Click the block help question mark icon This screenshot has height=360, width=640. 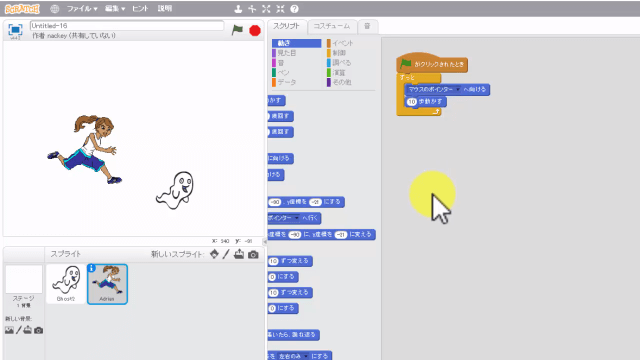pos(294,9)
